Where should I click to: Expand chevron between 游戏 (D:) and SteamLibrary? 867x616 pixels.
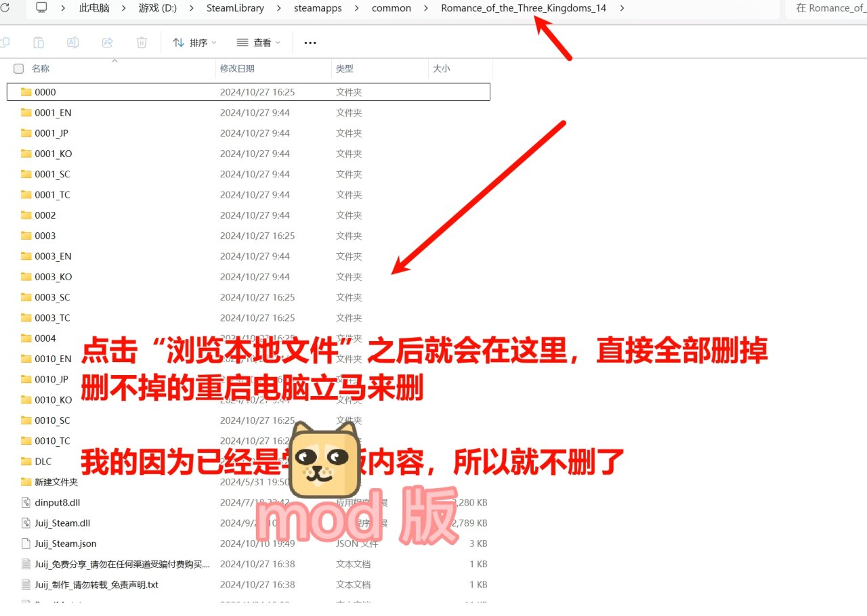click(192, 8)
